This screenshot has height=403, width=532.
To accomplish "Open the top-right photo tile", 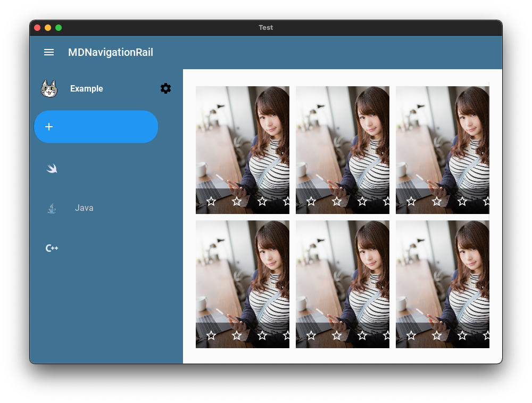I will pos(443,150).
